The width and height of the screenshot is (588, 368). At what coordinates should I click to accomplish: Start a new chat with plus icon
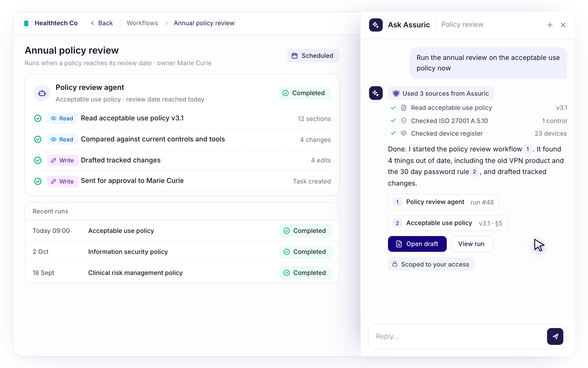coord(550,25)
